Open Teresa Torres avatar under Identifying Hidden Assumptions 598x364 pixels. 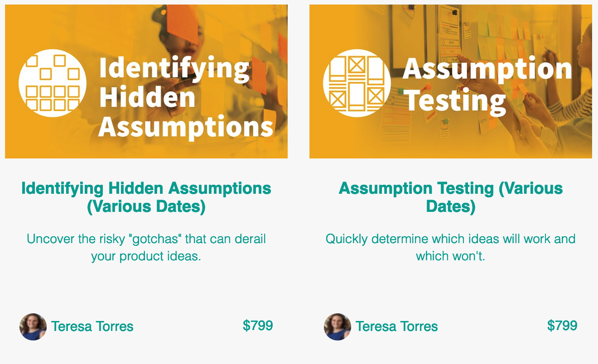pos(33,326)
